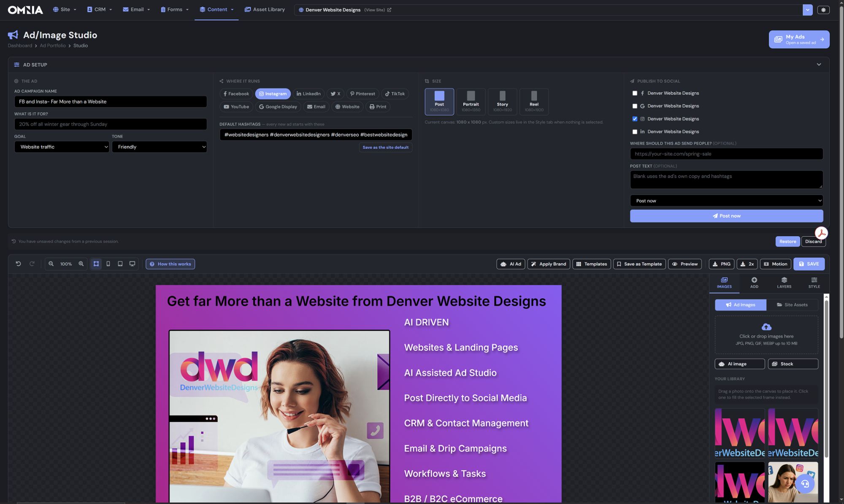Redo the last canvas change
This screenshot has width=844, height=504.
coord(32,264)
